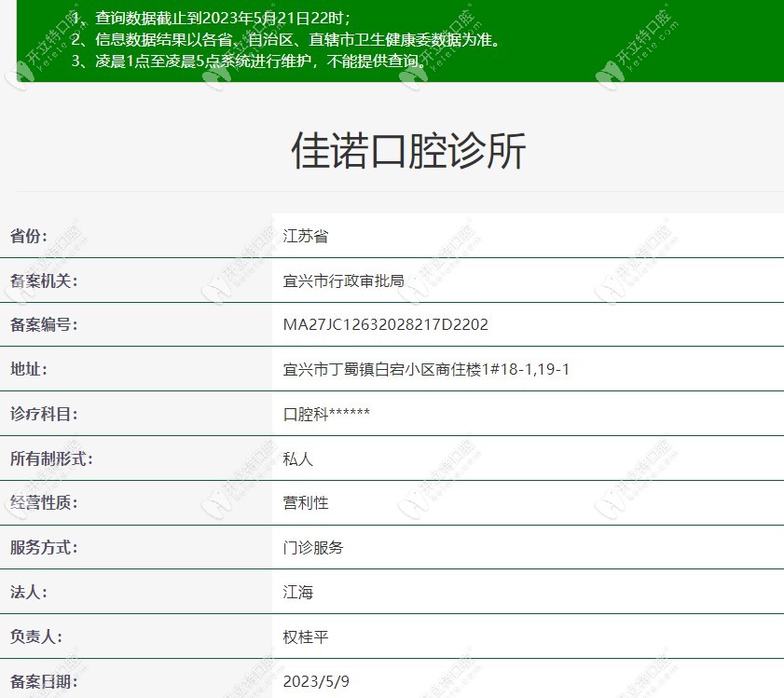Select the 省份 label
Viewport: 784px width, 698px height.
click(29, 236)
